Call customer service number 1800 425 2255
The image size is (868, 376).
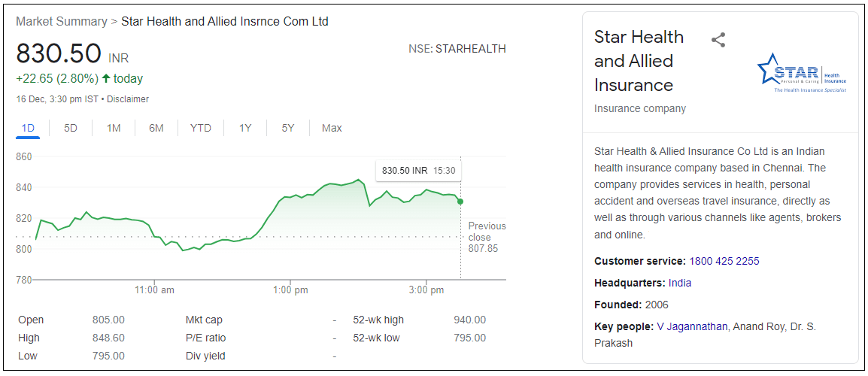[x=724, y=261]
